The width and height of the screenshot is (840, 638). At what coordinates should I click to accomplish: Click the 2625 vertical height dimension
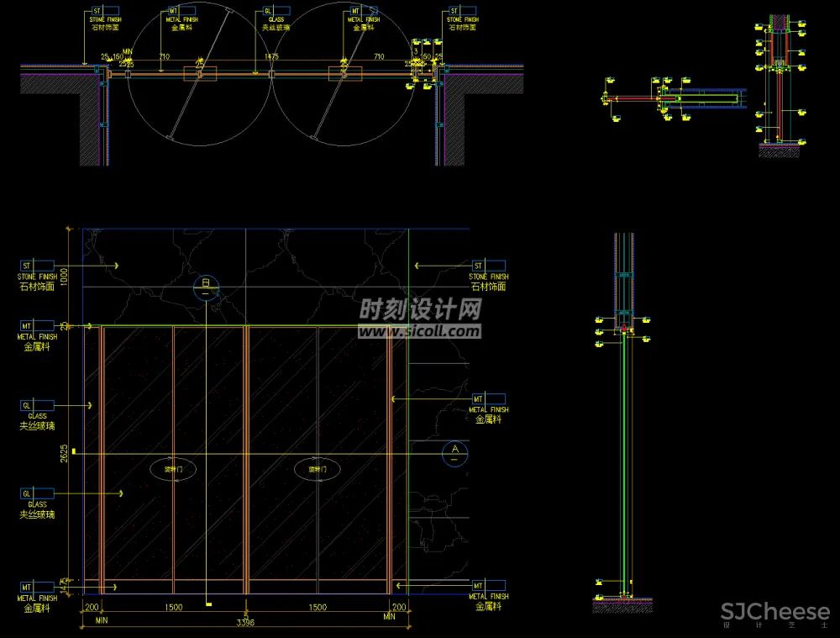coord(65,454)
